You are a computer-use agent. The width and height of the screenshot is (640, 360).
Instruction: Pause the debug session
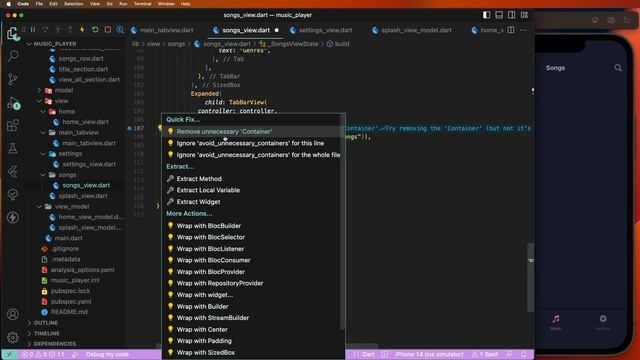33,30
